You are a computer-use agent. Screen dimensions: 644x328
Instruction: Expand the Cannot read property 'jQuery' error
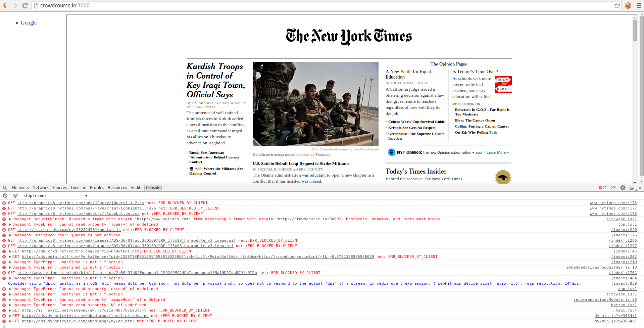click(x=10, y=224)
